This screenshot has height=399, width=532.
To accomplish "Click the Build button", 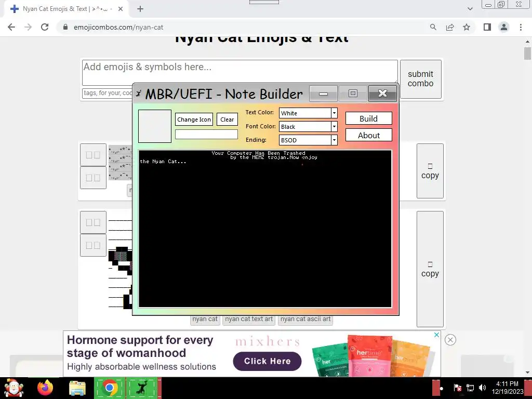I will pyautogui.click(x=368, y=118).
